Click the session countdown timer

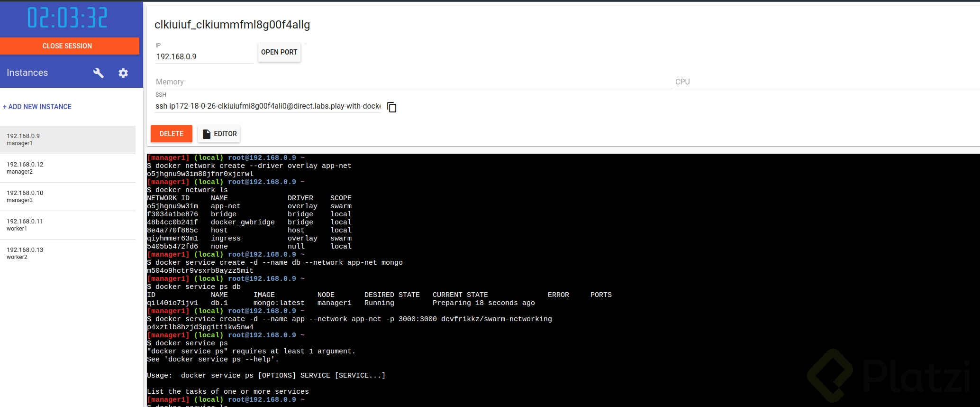pos(67,18)
